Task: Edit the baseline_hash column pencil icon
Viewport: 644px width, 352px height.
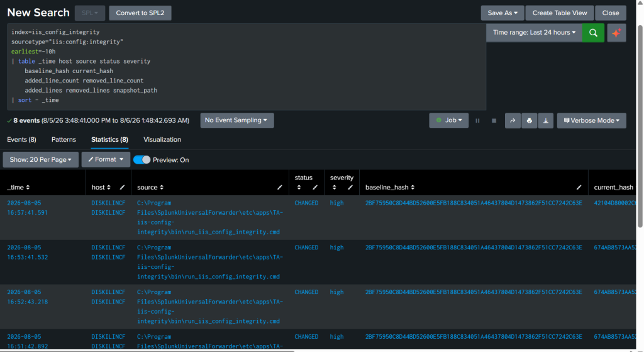Action: coord(579,187)
